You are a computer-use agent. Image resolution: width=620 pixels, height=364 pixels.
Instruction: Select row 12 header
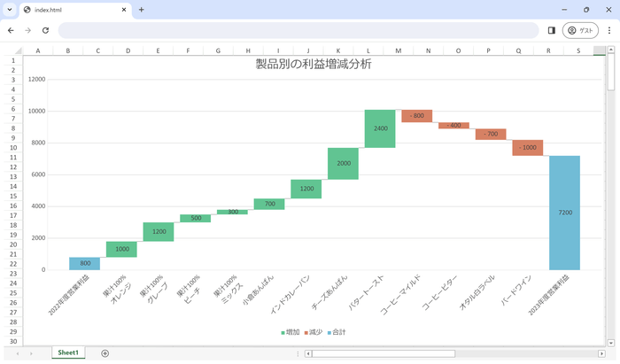pos(13,167)
